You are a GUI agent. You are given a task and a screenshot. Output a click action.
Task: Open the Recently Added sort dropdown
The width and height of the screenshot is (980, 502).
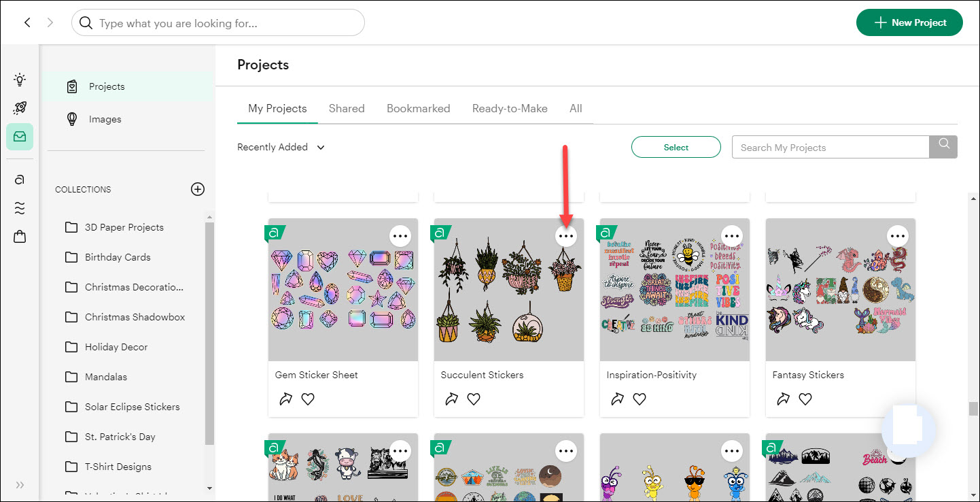281,147
